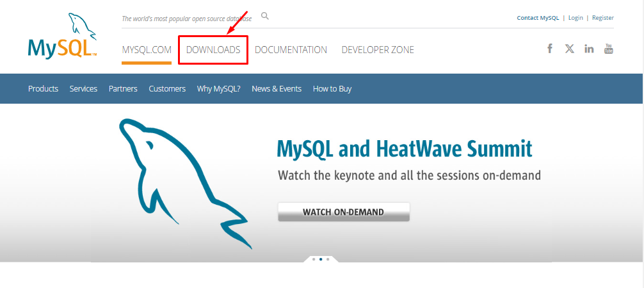The width and height of the screenshot is (644, 288).
Task: Click the Contact MySQL link
Action: point(538,18)
